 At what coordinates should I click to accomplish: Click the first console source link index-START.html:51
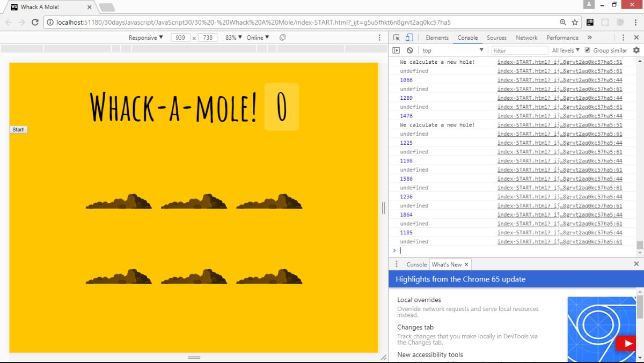pyautogui.click(x=560, y=62)
